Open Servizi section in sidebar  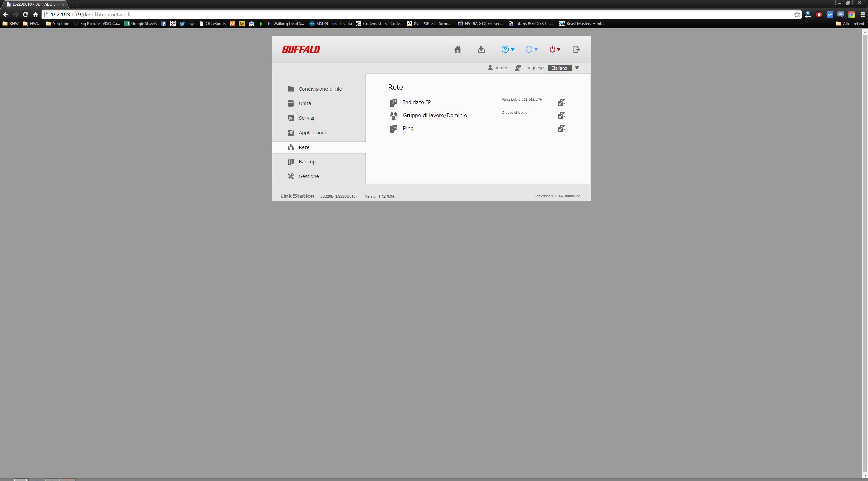[x=306, y=118]
